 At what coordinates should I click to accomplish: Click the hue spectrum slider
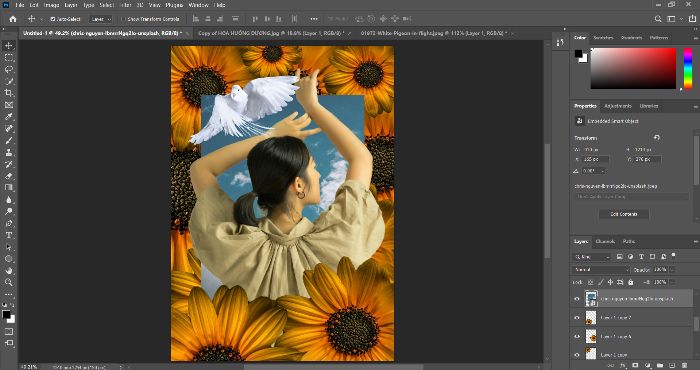(688, 69)
